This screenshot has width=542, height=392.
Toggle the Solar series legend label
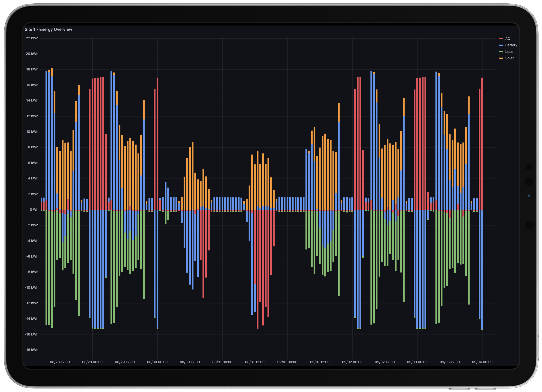(x=509, y=58)
